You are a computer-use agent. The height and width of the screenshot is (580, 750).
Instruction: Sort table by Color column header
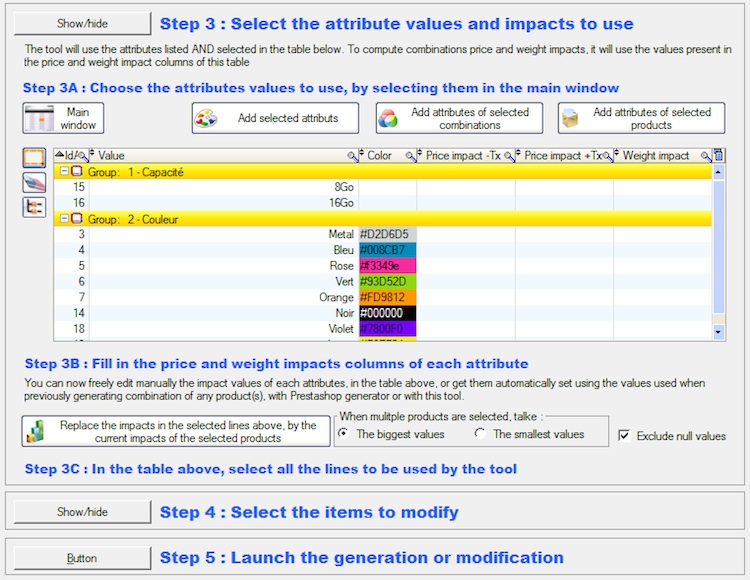coord(380,156)
